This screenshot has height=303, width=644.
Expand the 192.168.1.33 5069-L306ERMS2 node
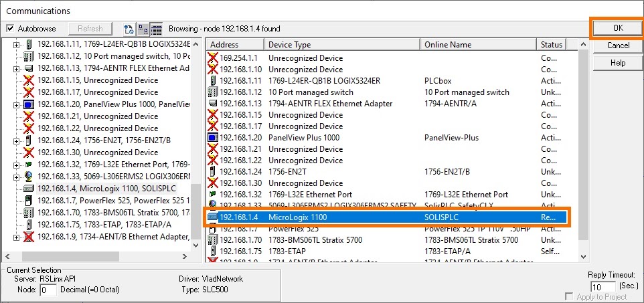point(17,177)
